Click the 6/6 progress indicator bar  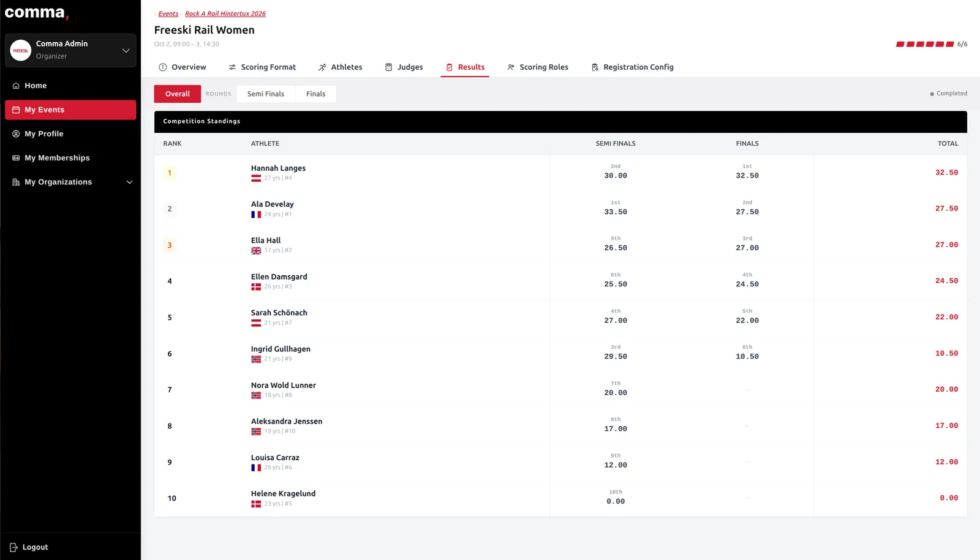925,44
